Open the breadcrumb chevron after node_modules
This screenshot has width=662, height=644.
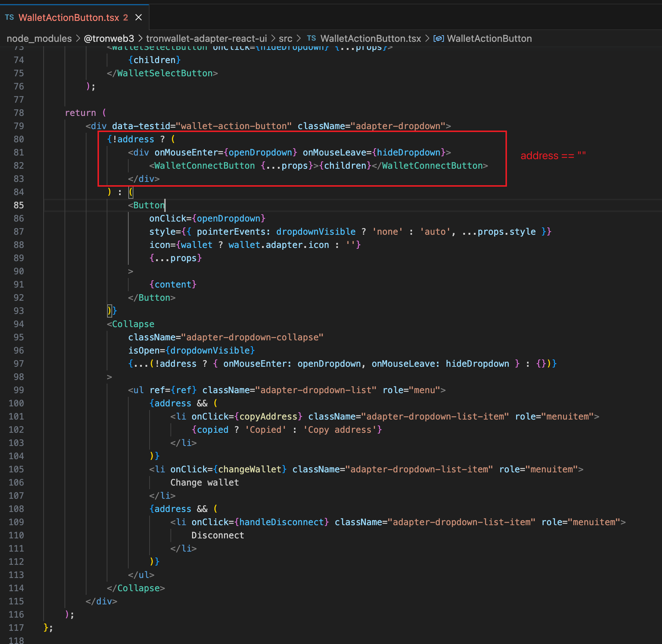point(78,39)
